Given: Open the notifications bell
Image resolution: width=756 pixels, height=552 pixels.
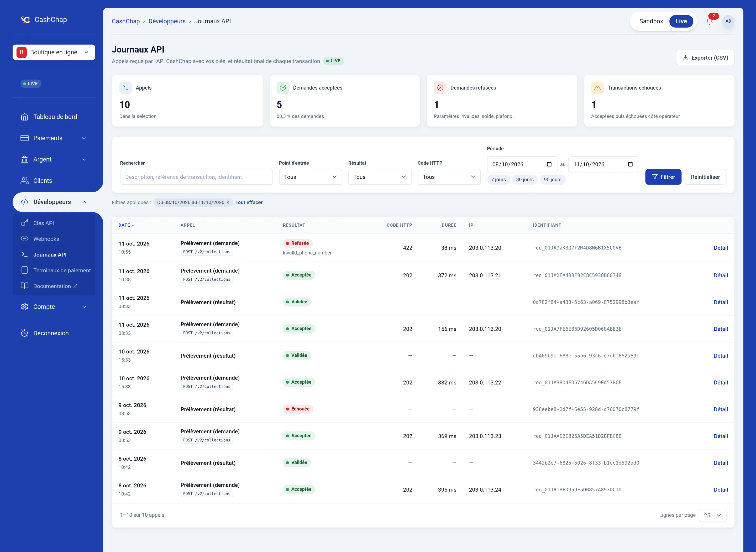Looking at the screenshot, I should click(709, 21).
